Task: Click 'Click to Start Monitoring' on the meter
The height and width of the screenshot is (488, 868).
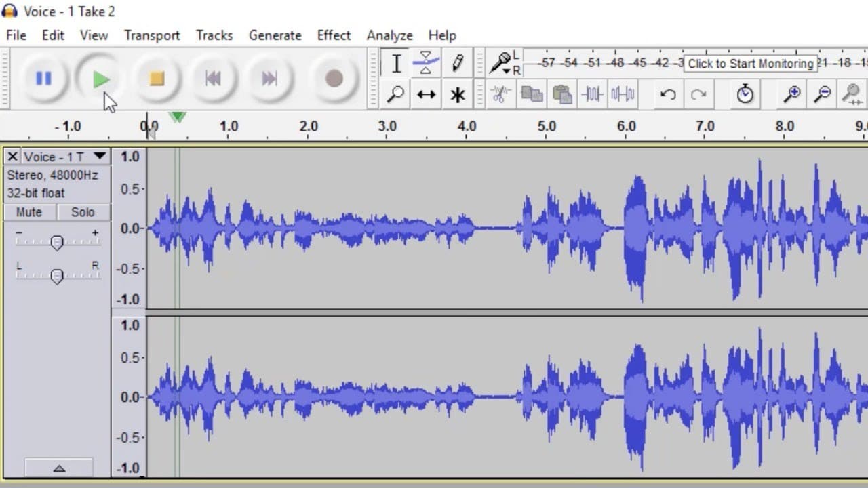Action: [750, 64]
